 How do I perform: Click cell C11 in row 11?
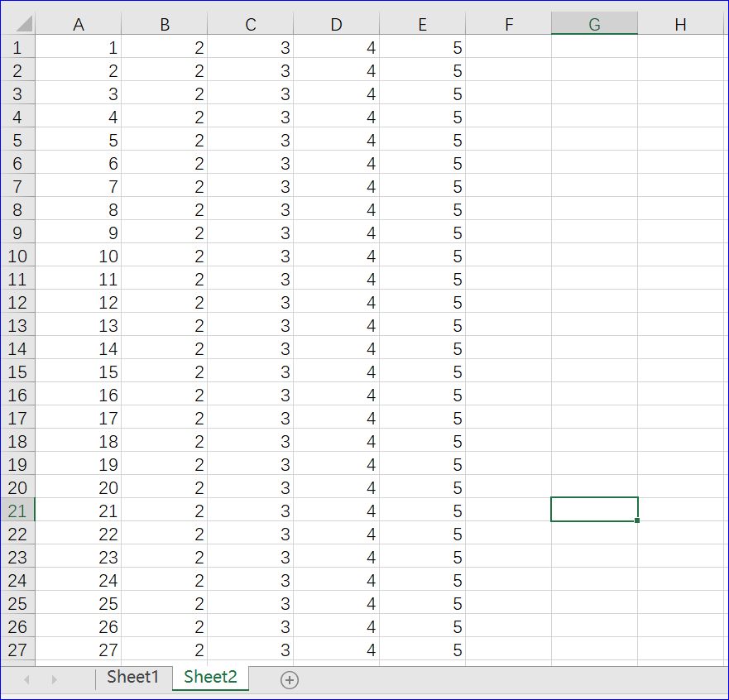pos(250,278)
